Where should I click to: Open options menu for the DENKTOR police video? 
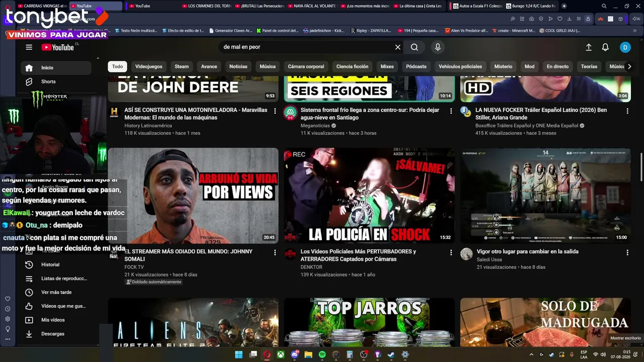451,252
